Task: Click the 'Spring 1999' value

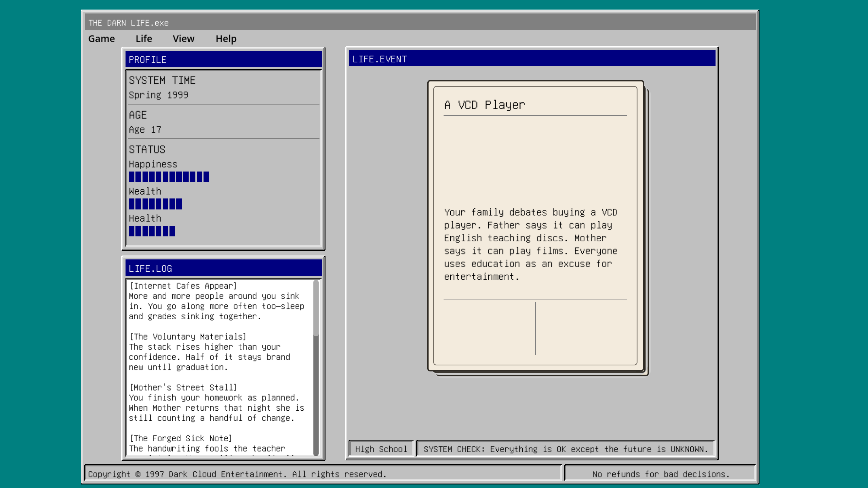Action: click(158, 95)
